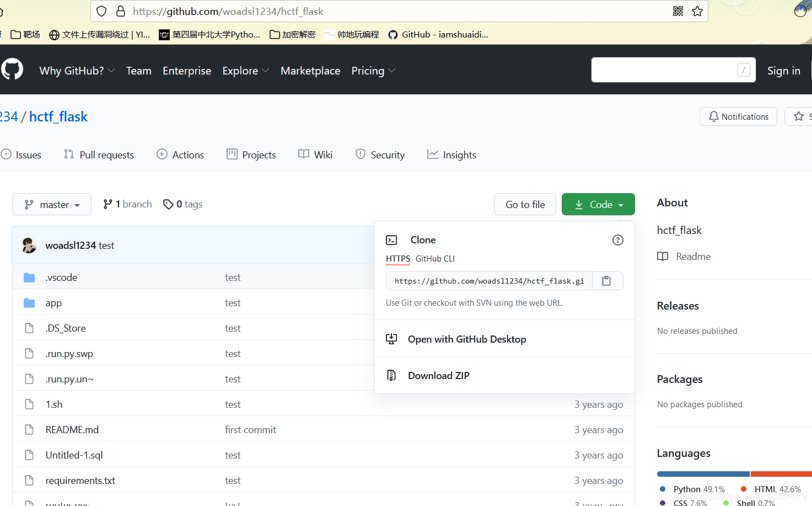Expand the Pricing menu

[x=373, y=71]
